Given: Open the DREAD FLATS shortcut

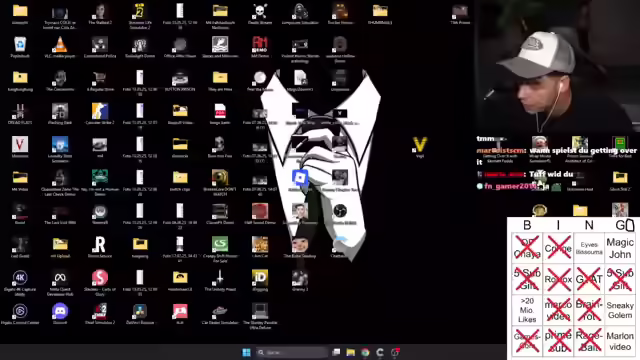Looking at the screenshot, I should 20,111.
